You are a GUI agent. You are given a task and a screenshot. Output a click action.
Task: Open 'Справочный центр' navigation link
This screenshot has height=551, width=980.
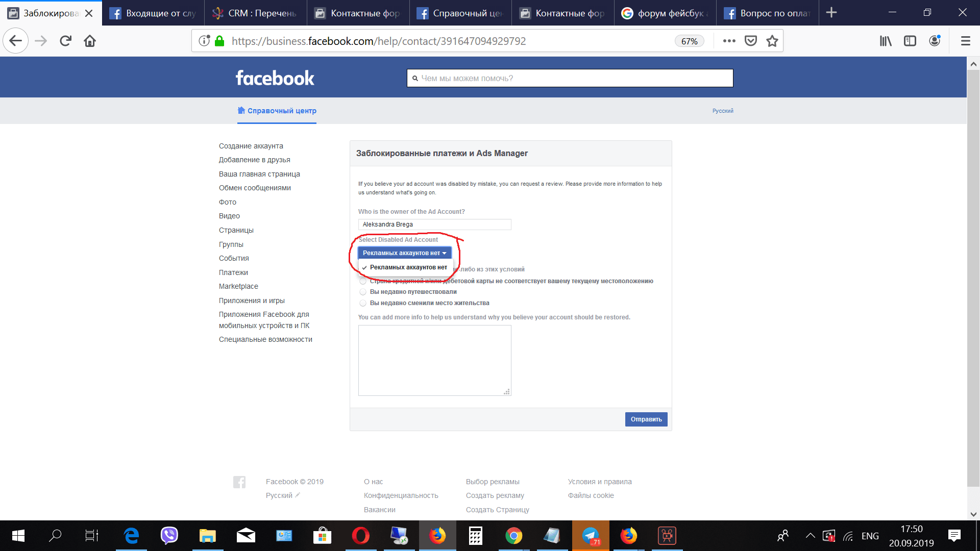click(277, 111)
